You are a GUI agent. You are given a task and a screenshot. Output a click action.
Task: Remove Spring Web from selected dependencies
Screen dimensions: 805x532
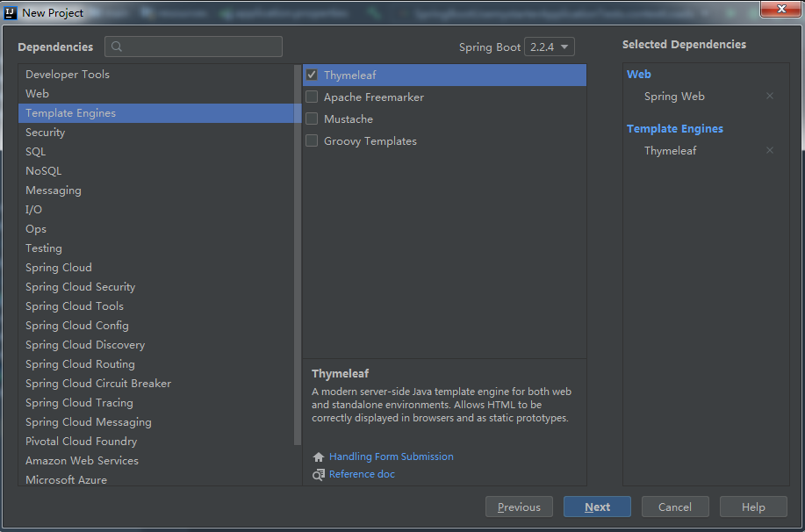tap(770, 97)
